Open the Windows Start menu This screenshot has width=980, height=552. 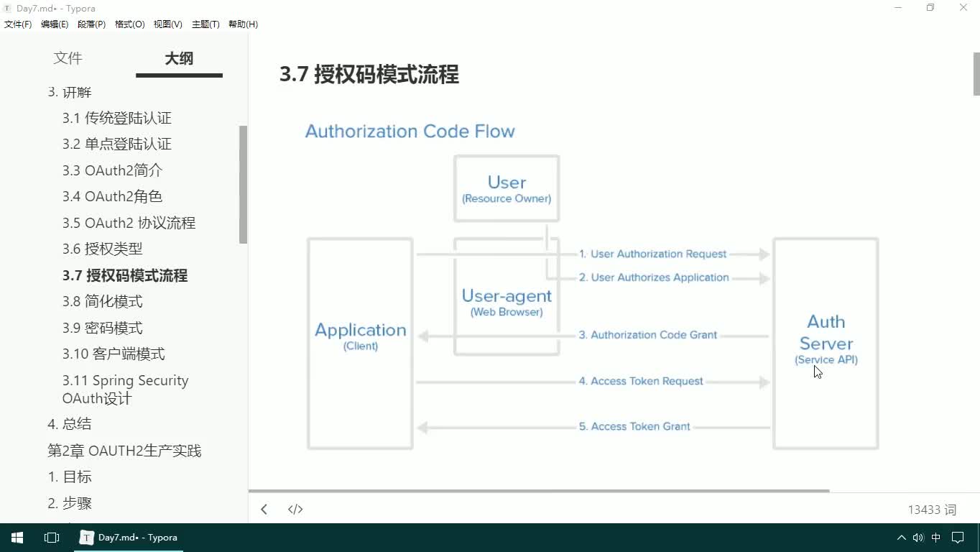pyautogui.click(x=17, y=538)
